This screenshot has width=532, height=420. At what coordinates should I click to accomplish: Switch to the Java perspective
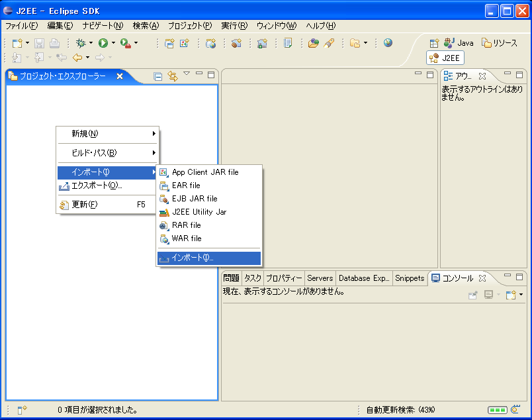459,43
